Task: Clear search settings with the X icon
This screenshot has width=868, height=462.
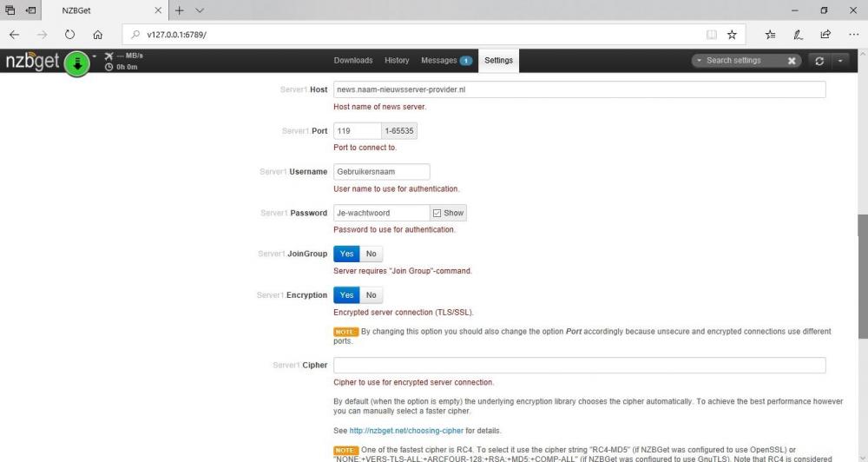Action: point(792,61)
